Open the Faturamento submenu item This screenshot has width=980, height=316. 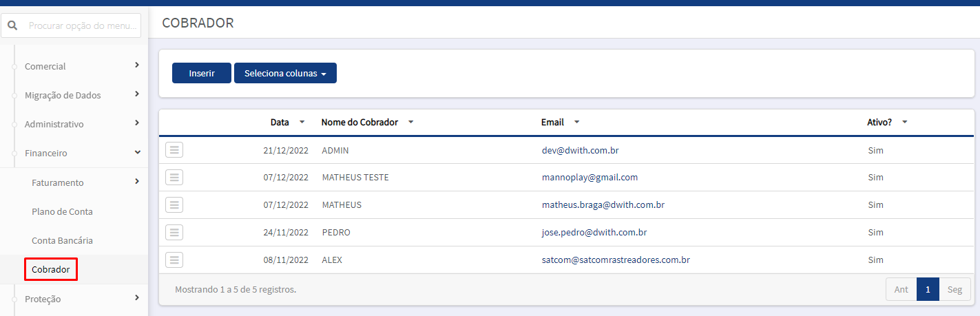point(58,182)
